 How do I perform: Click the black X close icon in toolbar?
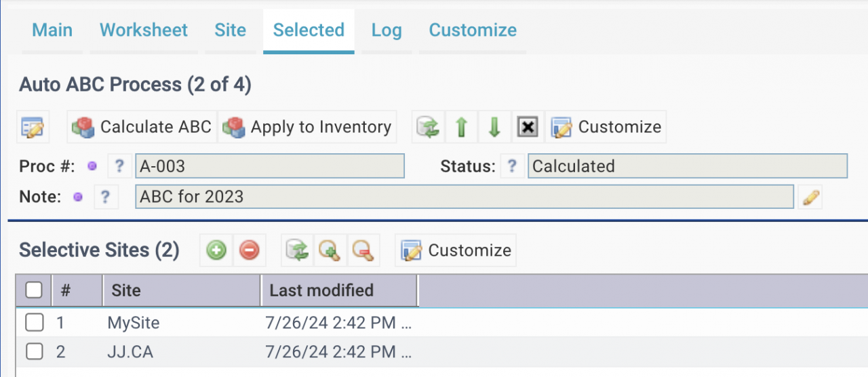(x=528, y=127)
